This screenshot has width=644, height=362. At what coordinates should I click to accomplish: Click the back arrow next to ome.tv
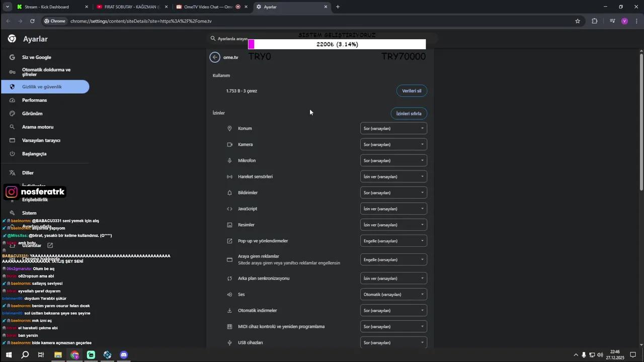(x=215, y=57)
